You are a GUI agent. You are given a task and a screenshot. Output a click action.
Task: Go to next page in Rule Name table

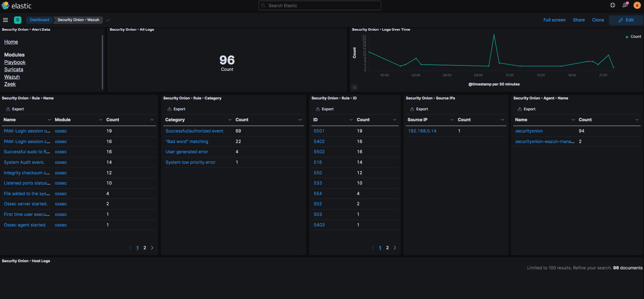(x=152, y=248)
